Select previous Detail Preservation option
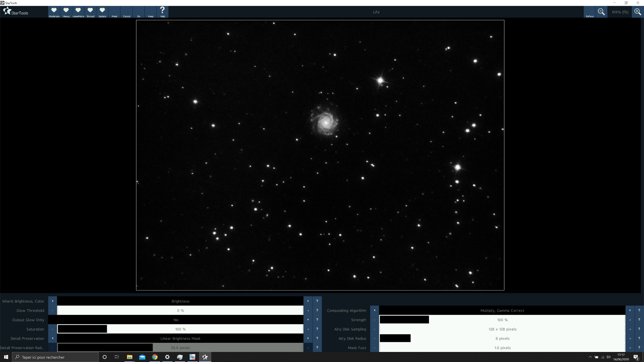The width and height of the screenshot is (644, 362). coord(53,338)
